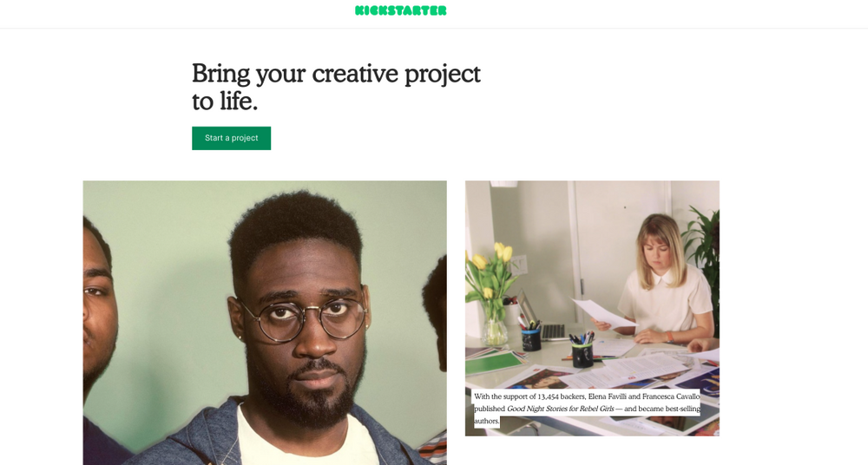Click the Start a project button
This screenshot has height=465, width=868.
[x=232, y=139]
